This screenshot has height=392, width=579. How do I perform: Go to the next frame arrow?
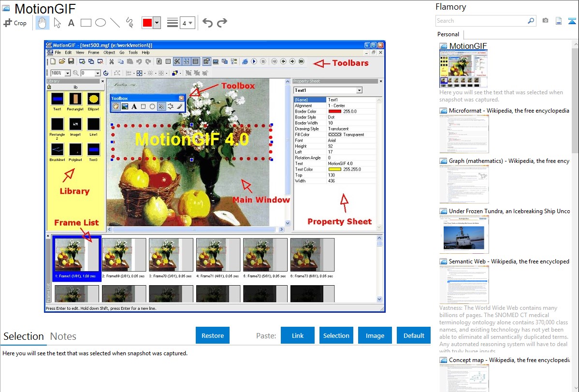(292, 61)
